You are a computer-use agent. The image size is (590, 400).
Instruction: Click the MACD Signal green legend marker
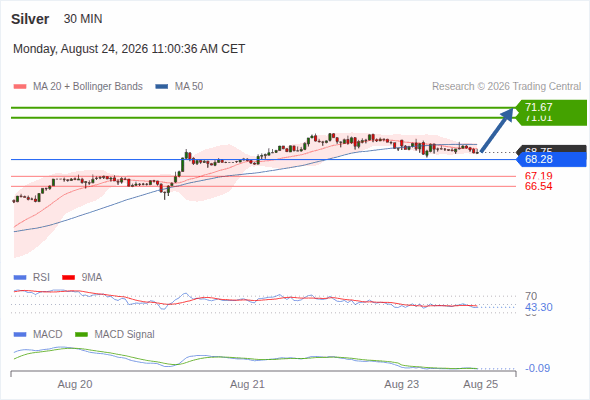click(x=81, y=334)
